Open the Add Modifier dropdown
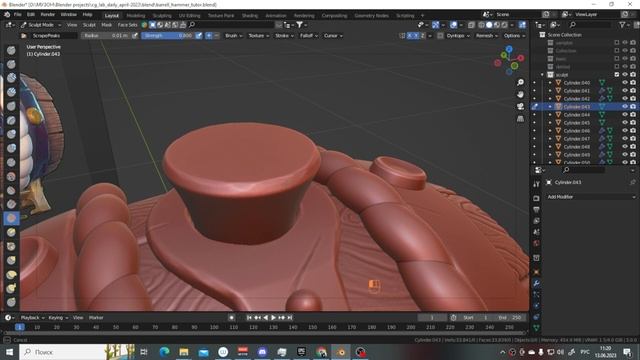This screenshot has width=640, height=360. pyautogui.click(x=591, y=197)
